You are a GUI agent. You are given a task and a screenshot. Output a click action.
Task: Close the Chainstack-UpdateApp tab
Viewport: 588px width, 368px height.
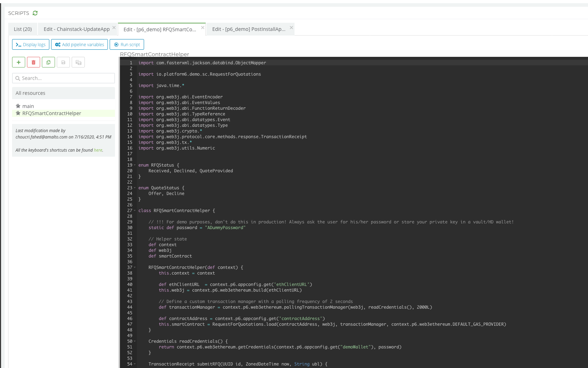pyautogui.click(x=114, y=28)
